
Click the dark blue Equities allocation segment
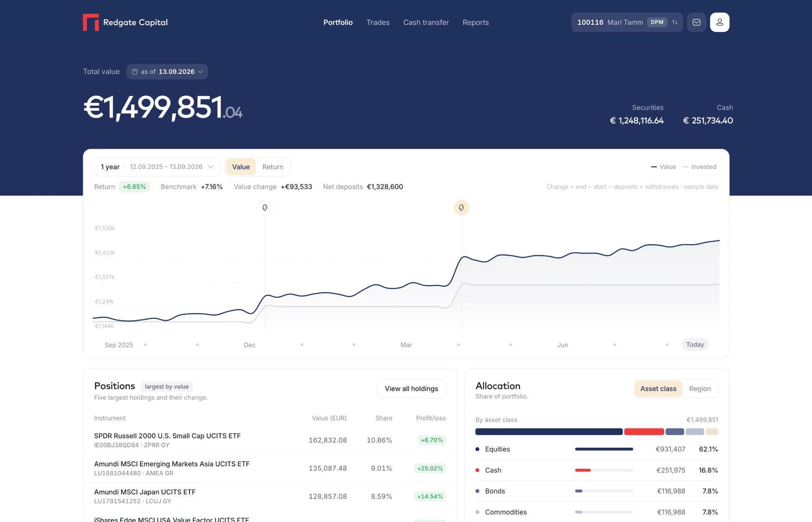[x=549, y=432]
